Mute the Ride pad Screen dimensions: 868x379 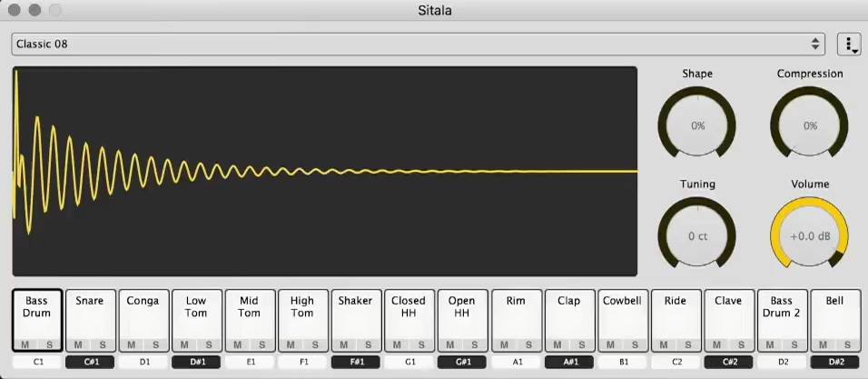[x=664, y=344]
